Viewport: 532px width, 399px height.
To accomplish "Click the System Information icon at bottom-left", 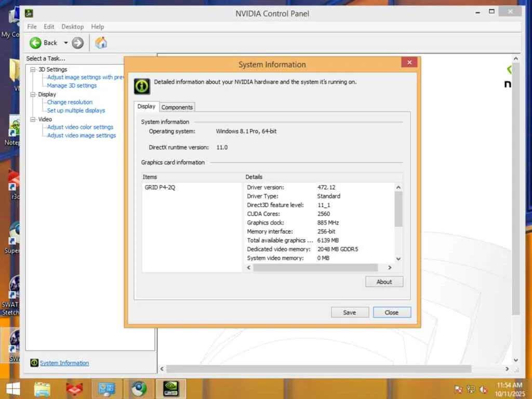I will (x=34, y=363).
